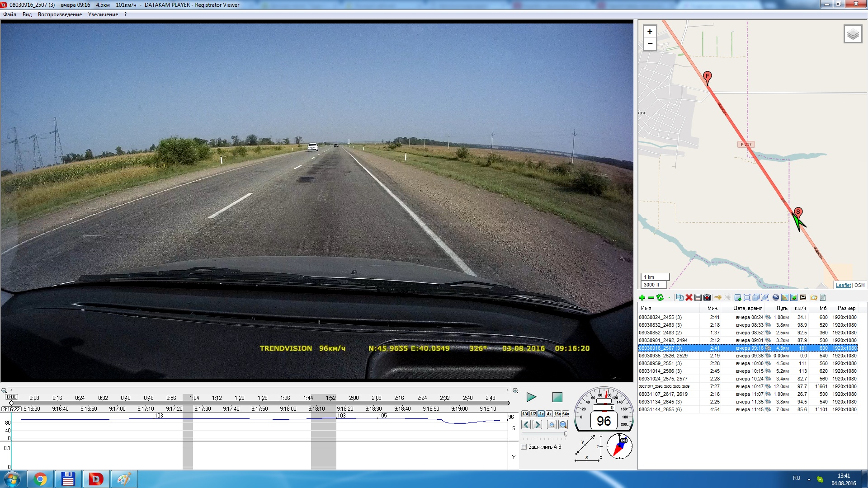
Task: Sort list by Дата, время column
Action: click(748, 308)
